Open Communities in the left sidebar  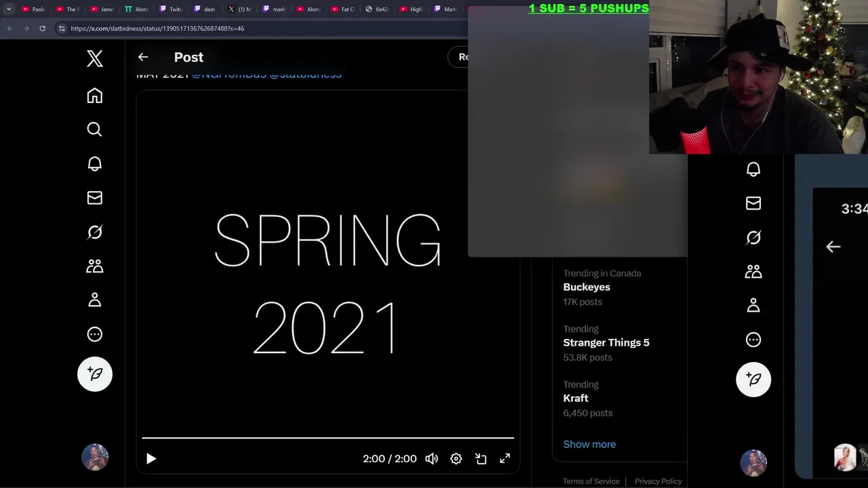(95, 266)
